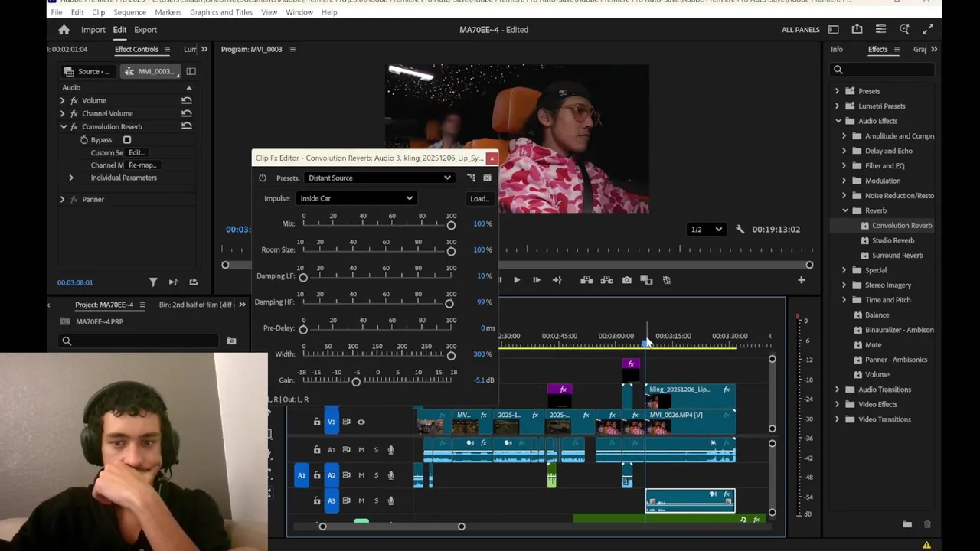The height and width of the screenshot is (551, 980).
Task: Click the A2 voice-over record microphone
Action: (x=390, y=475)
